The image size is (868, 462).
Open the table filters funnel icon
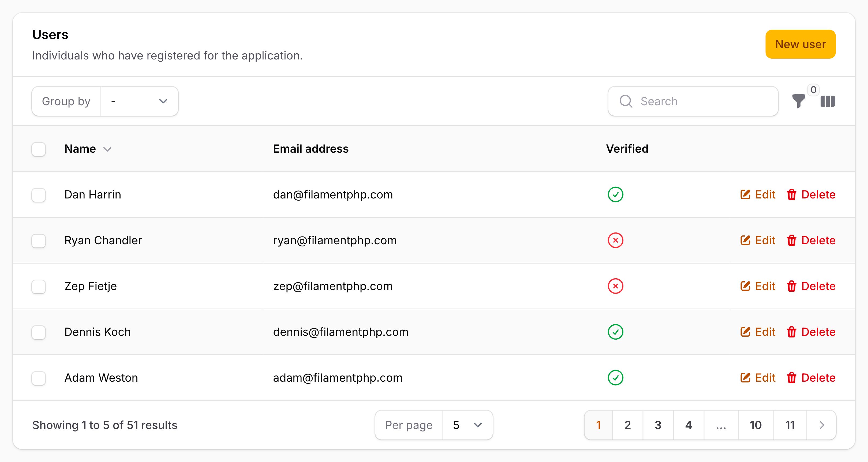tap(798, 101)
